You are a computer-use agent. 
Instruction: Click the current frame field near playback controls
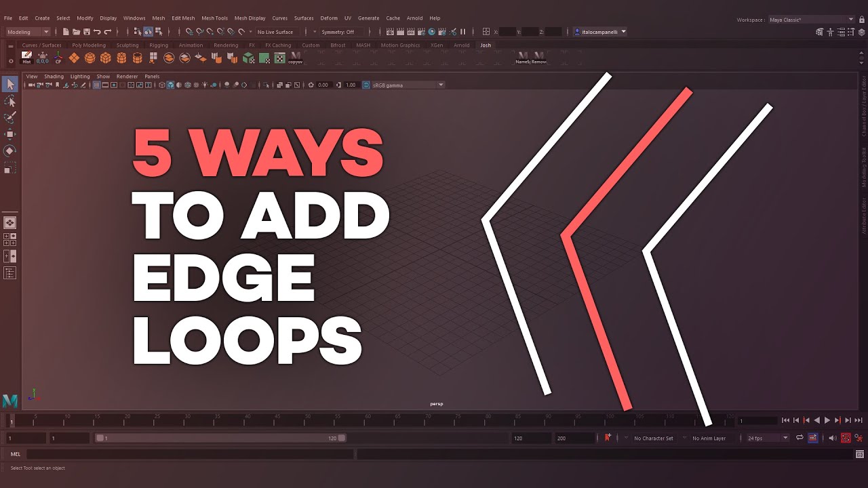(x=756, y=420)
